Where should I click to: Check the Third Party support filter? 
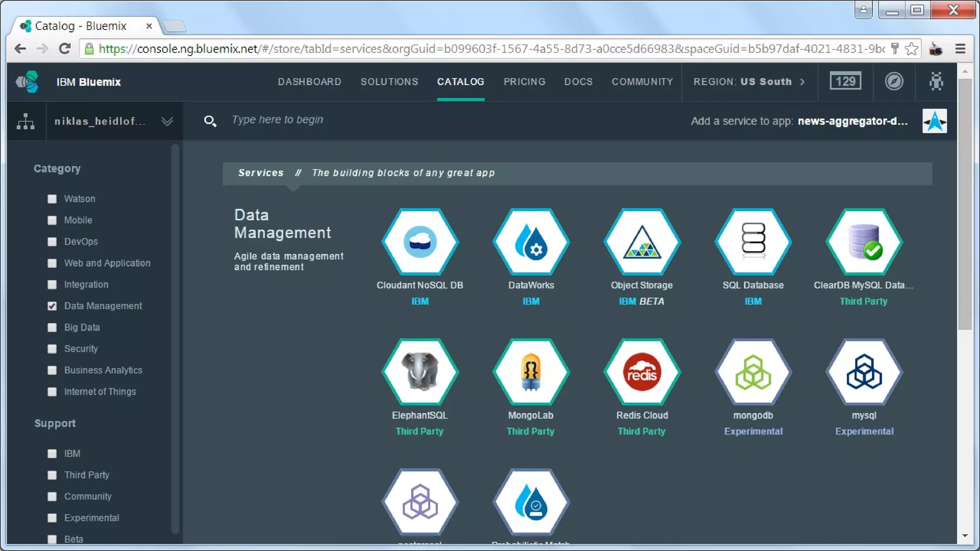point(52,475)
